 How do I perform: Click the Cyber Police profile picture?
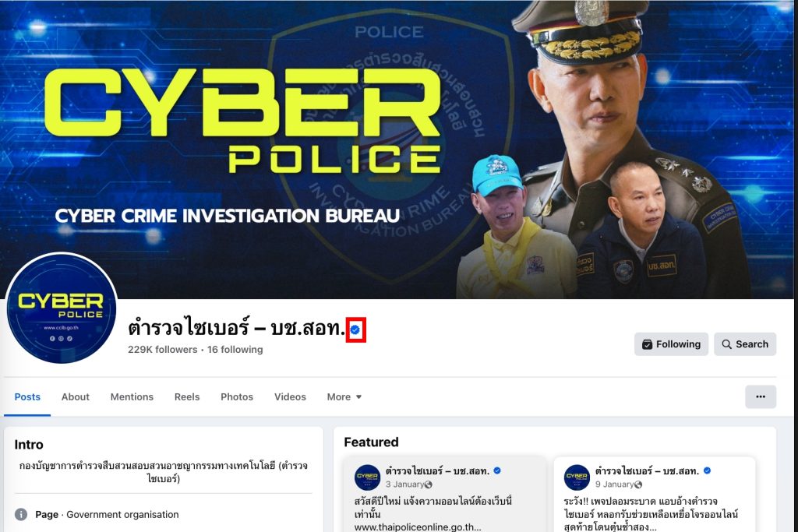click(62, 308)
